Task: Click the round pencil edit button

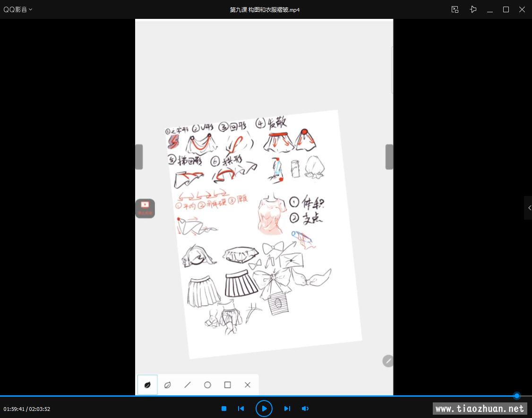Action: pos(388,361)
